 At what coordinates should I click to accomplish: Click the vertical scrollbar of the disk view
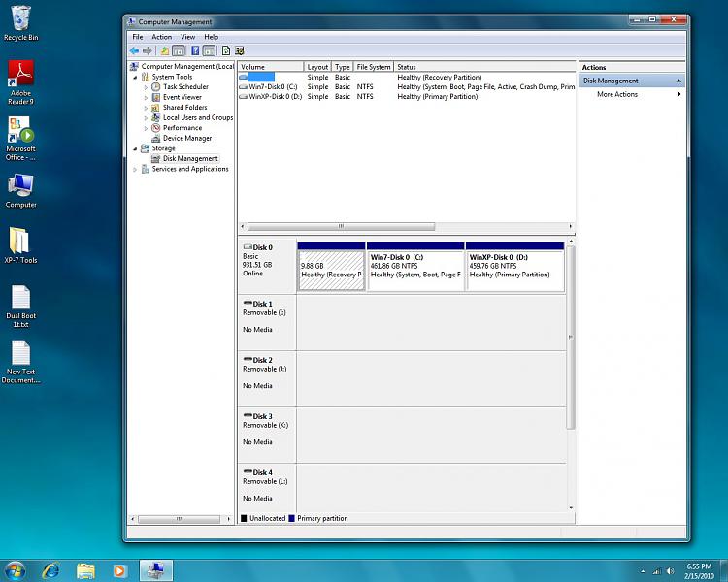pyautogui.click(x=571, y=337)
